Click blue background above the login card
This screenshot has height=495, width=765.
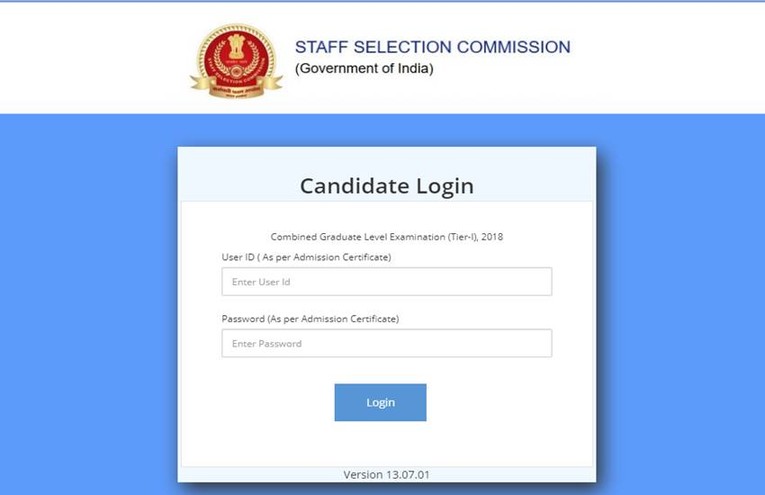(x=386, y=130)
